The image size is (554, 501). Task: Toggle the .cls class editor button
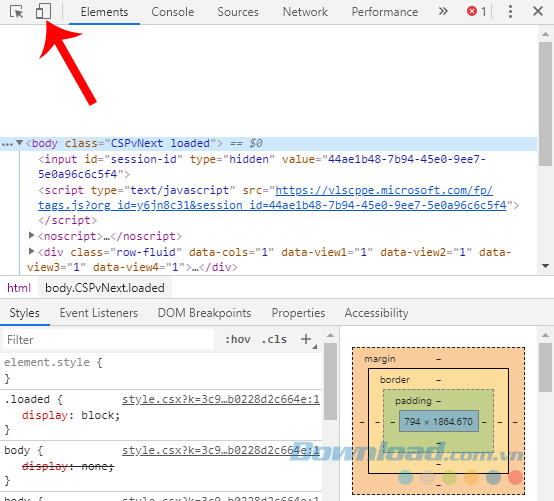[x=274, y=340]
